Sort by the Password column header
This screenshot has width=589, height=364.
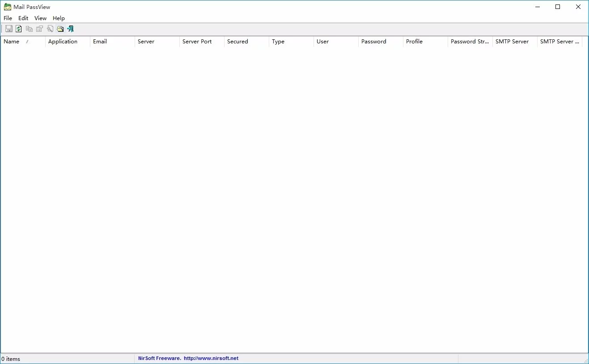point(374,41)
